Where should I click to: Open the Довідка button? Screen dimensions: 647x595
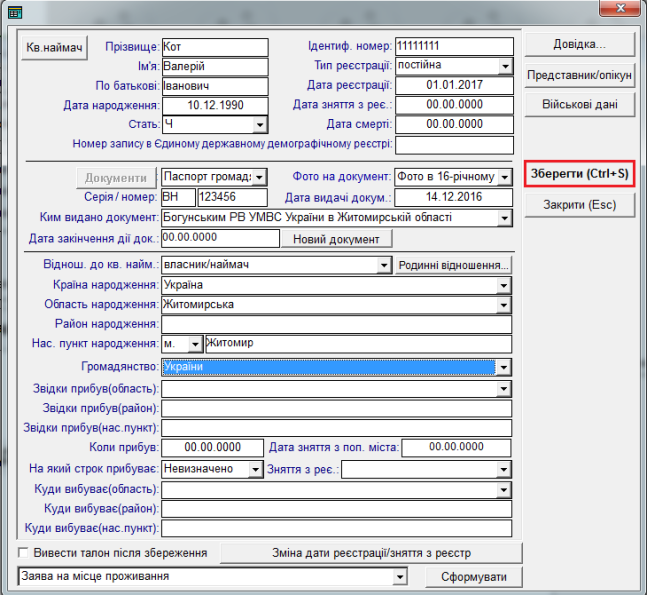point(580,46)
